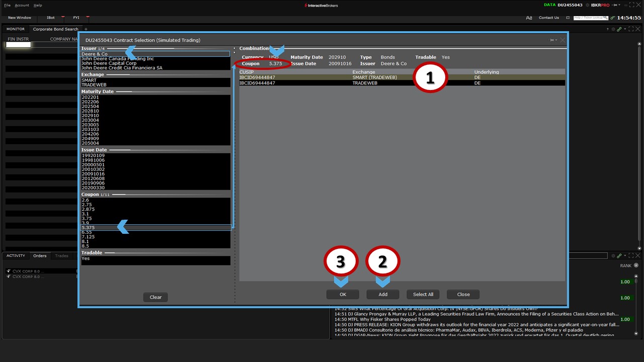This screenshot has height=362, width=644.
Task: Switch to the Corporate Bond Search tab
Action: coord(55,29)
